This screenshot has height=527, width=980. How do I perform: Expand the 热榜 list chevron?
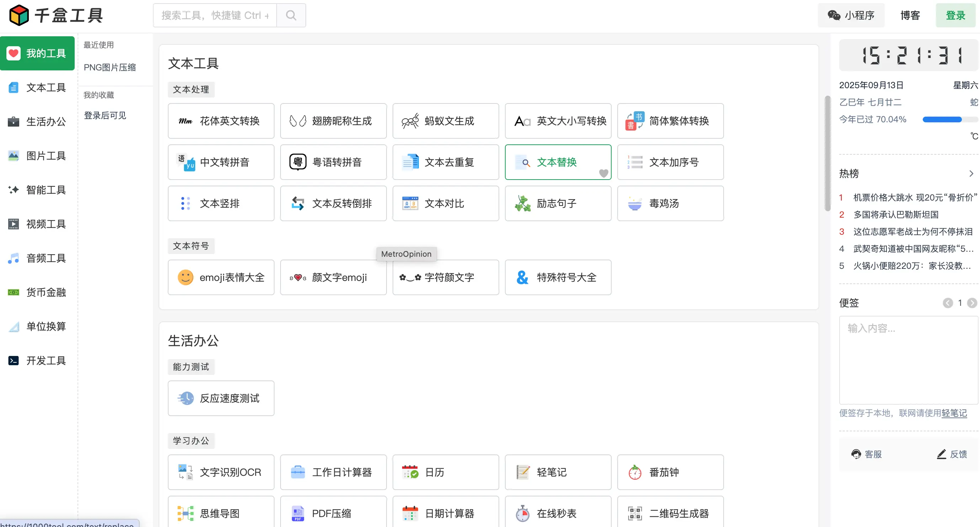pyautogui.click(x=971, y=174)
